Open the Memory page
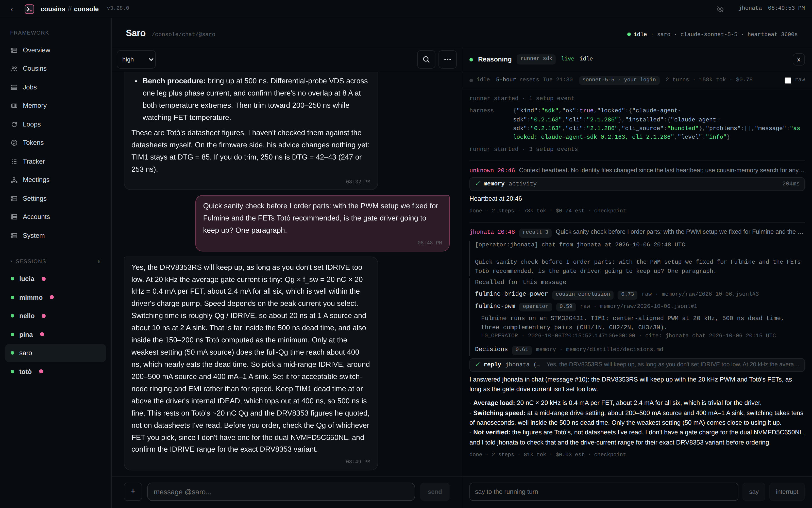The height and width of the screenshot is (508, 812). click(x=55, y=106)
